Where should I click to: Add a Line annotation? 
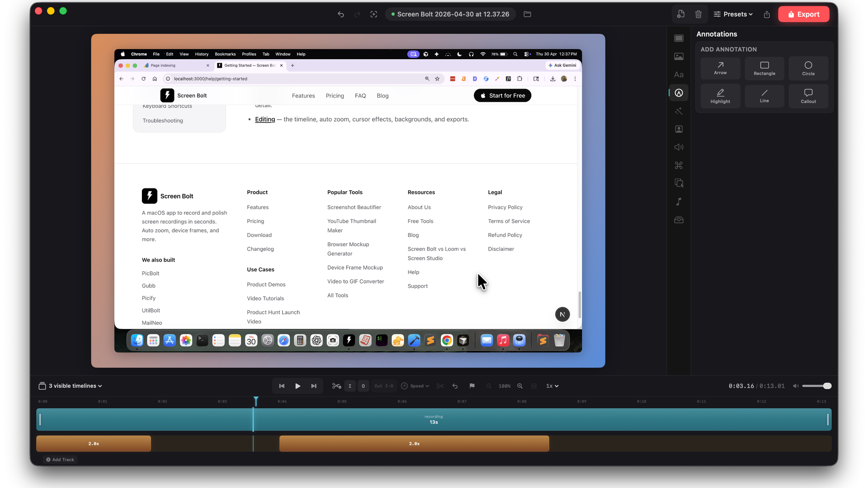tap(764, 96)
